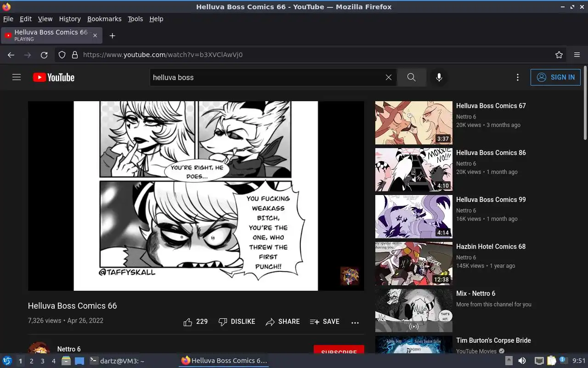Click title 'Helluva Boss Comics 86'

coord(491,153)
